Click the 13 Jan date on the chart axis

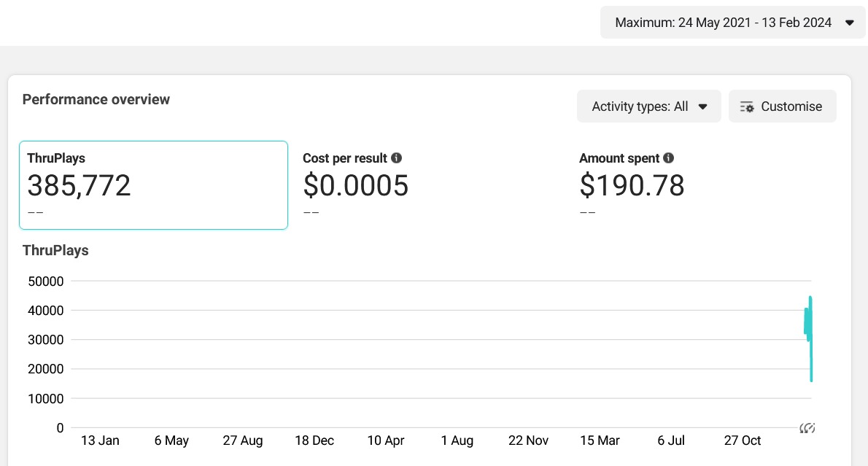100,440
